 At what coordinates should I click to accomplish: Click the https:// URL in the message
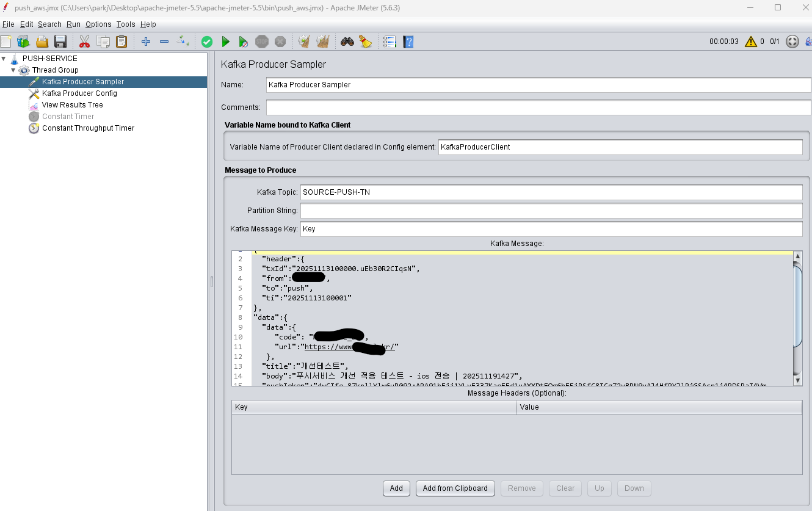pyautogui.click(x=351, y=347)
